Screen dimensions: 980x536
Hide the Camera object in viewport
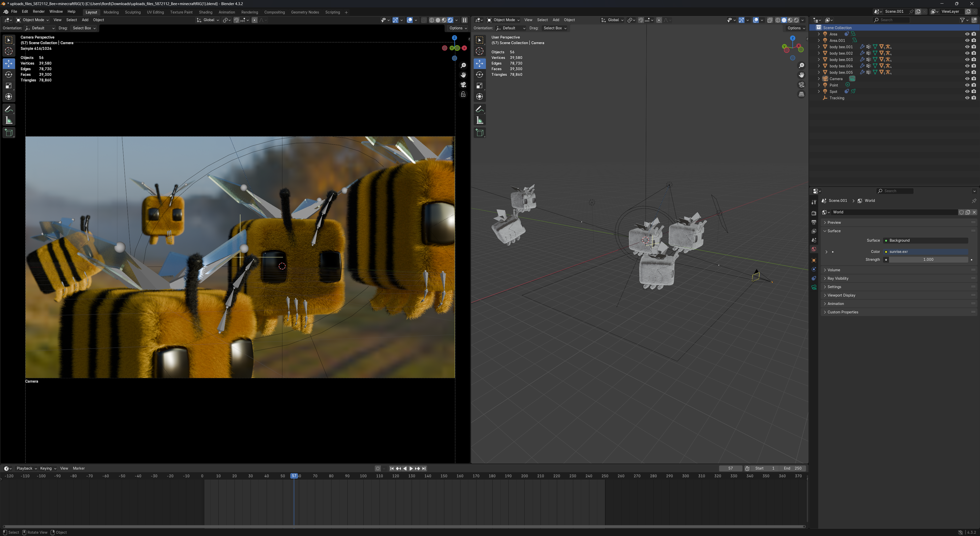tap(967, 79)
